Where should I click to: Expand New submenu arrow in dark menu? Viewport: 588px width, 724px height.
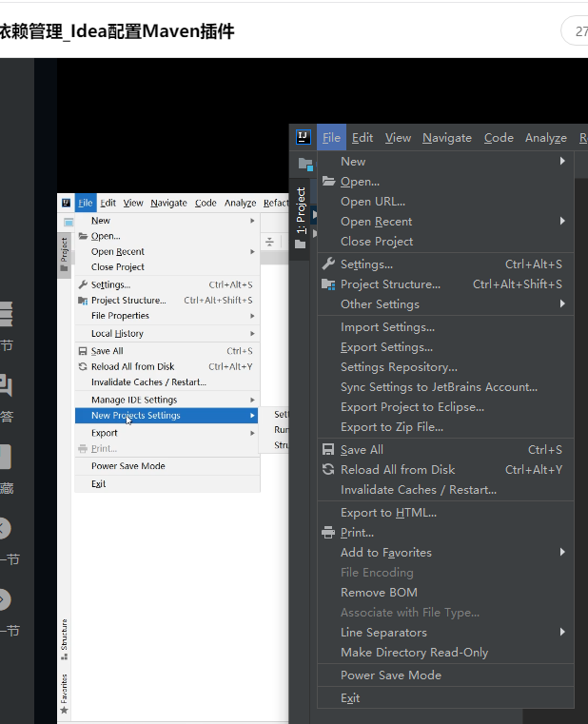(x=562, y=161)
